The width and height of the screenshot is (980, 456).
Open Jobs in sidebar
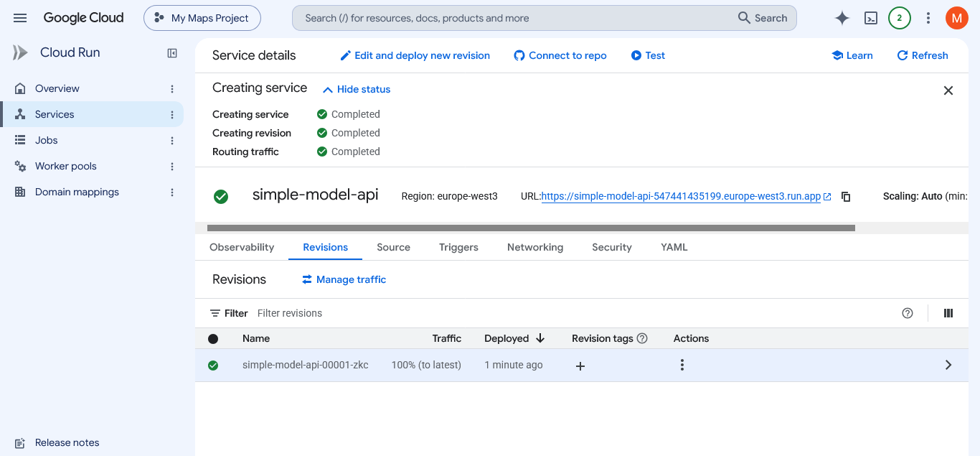click(47, 140)
